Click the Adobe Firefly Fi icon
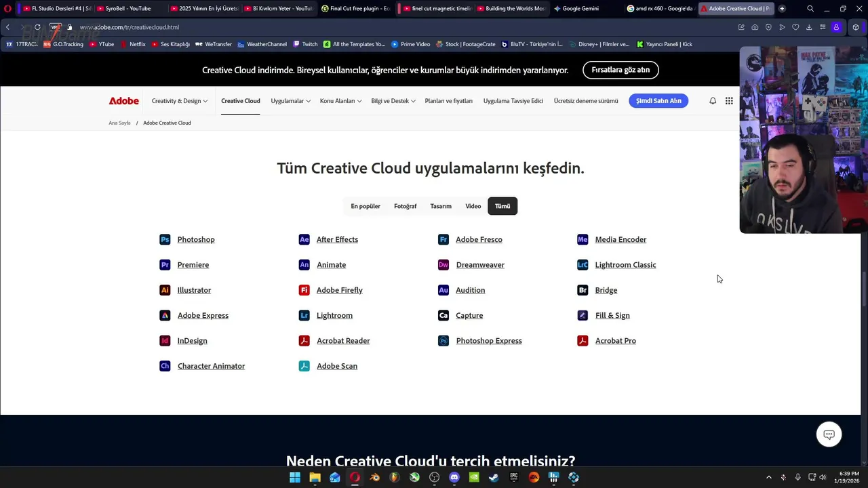868x488 pixels. tap(304, 290)
